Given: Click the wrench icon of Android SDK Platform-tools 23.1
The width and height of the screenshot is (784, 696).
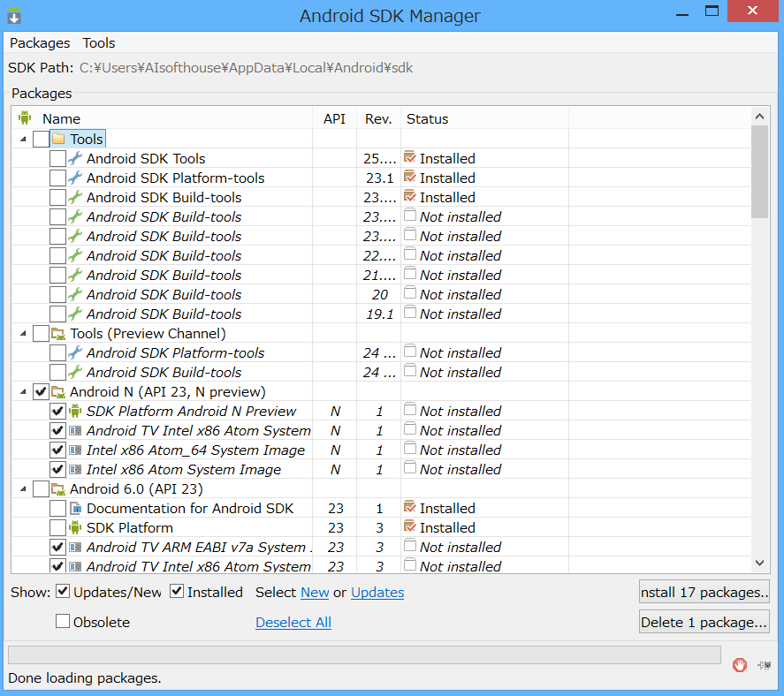Looking at the screenshot, I should [x=75, y=178].
